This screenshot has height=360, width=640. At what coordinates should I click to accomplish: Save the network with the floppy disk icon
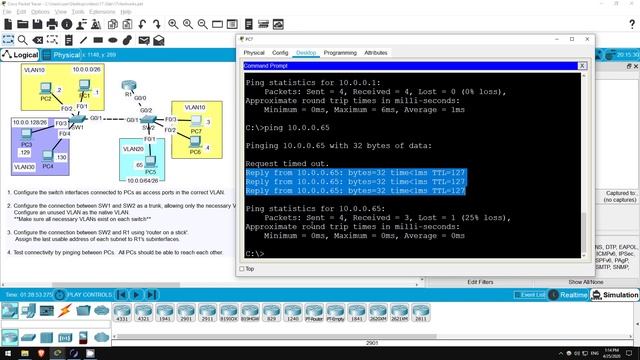tap(37, 24)
